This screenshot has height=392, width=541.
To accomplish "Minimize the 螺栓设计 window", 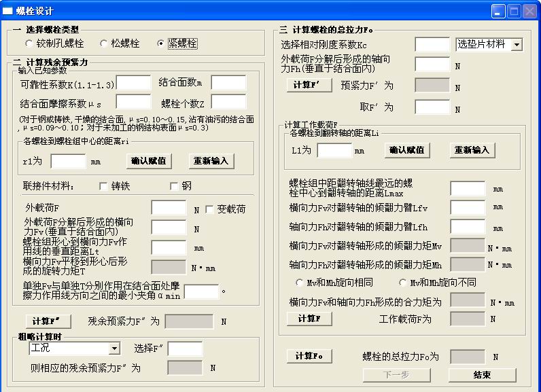I will [x=498, y=12].
